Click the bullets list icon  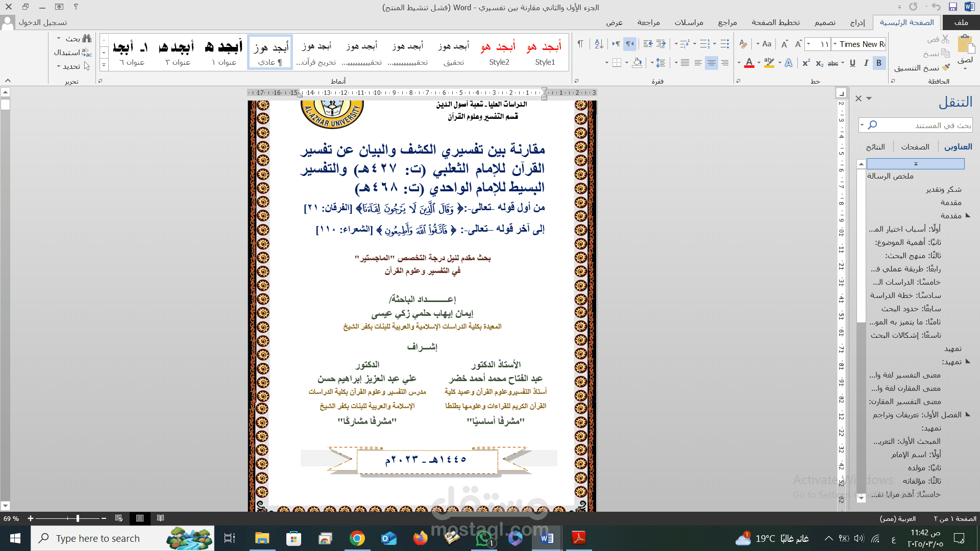725,44
